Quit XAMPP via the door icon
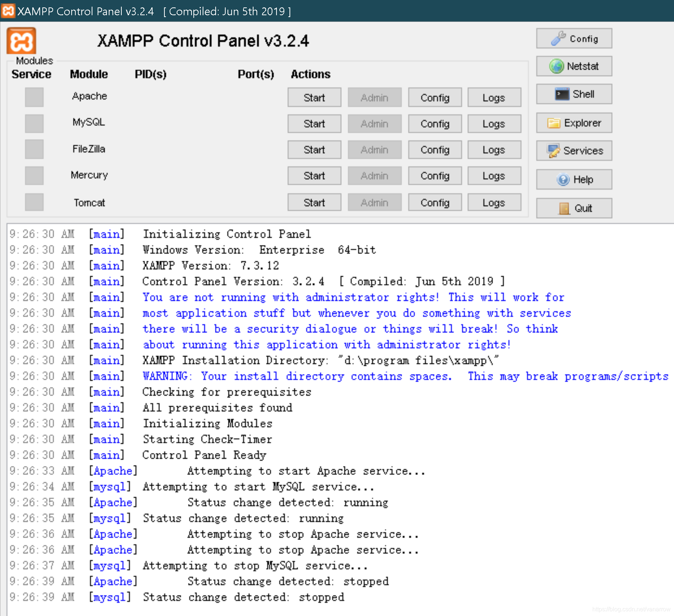674x616 pixels. [574, 208]
